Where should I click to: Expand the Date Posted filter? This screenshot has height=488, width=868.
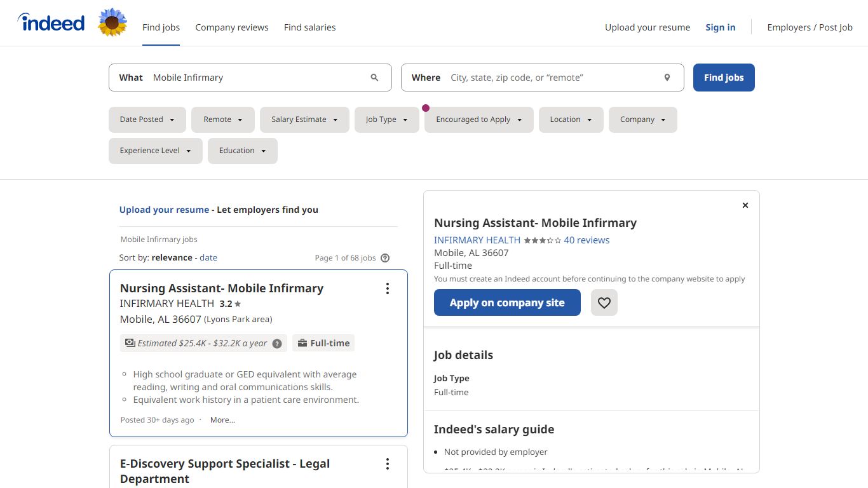pyautogui.click(x=147, y=119)
